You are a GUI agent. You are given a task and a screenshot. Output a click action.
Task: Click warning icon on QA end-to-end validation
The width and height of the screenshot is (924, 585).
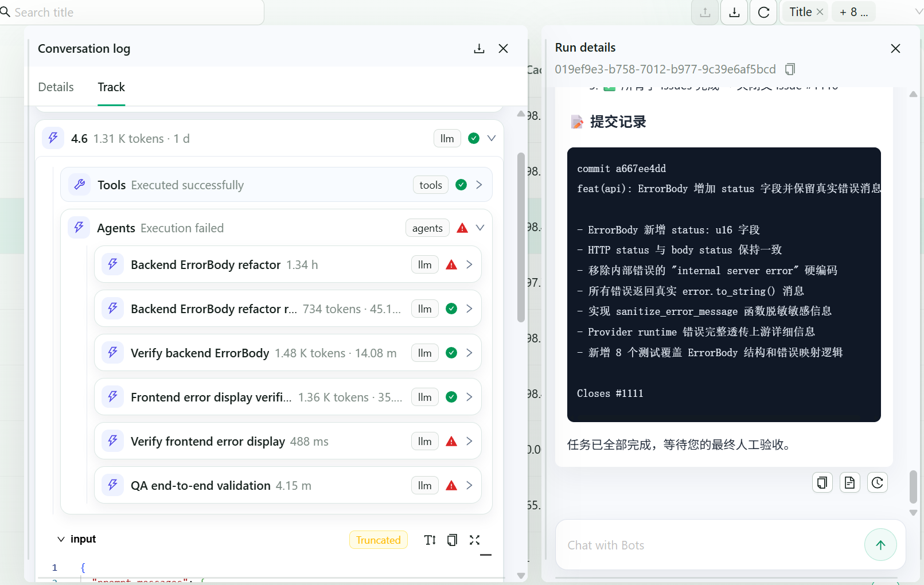point(451,485)
